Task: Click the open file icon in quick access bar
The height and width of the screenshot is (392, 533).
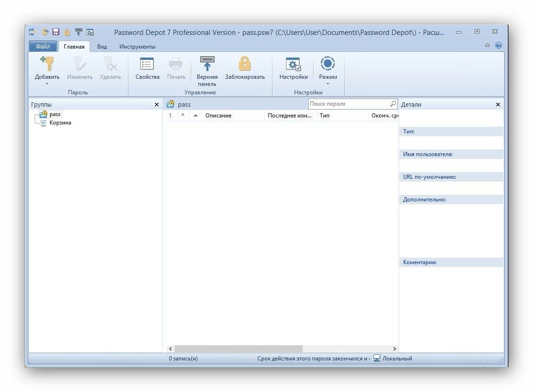Action: point(45,32)
